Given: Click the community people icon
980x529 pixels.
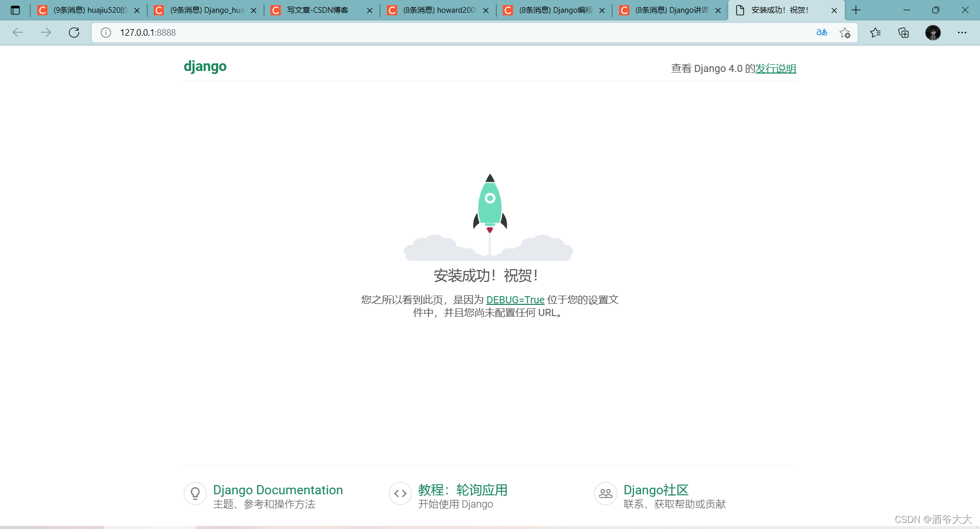Looking at the screenshot, I should coord(605,493).
